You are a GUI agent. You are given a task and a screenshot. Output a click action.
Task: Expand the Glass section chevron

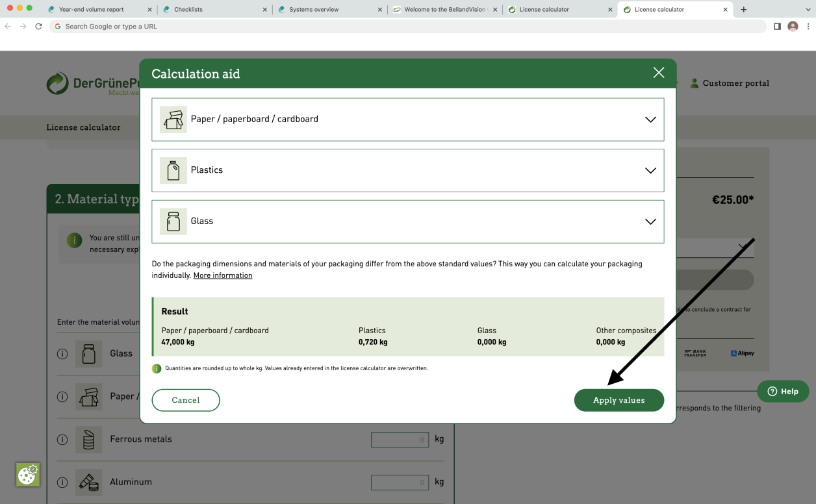650,221
